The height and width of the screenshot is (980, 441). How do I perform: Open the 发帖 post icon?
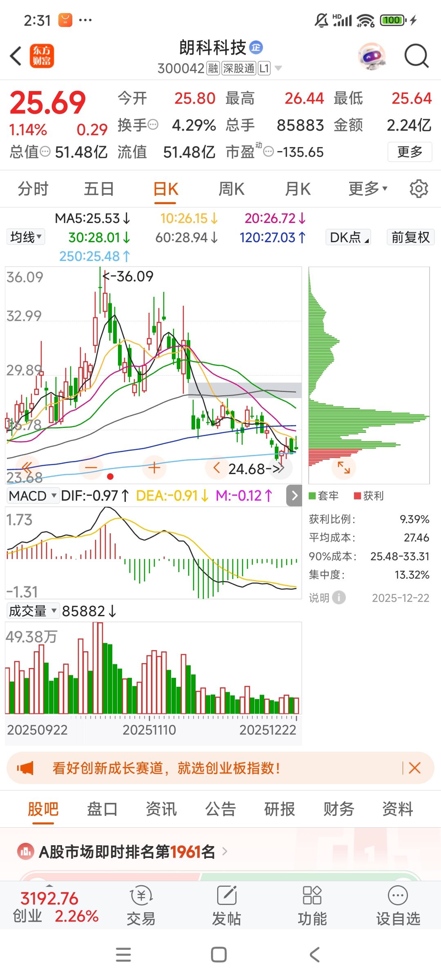click(x=227, y=906)
